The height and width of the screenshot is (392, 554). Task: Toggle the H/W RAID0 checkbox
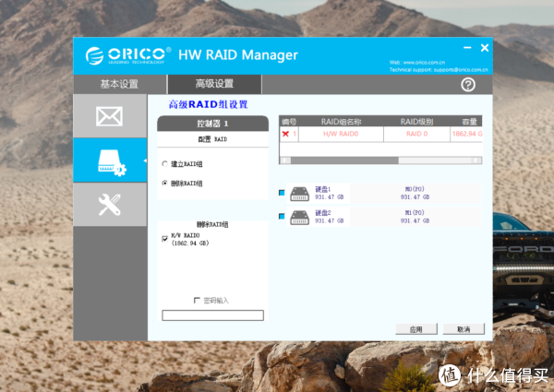coord(165,238)
